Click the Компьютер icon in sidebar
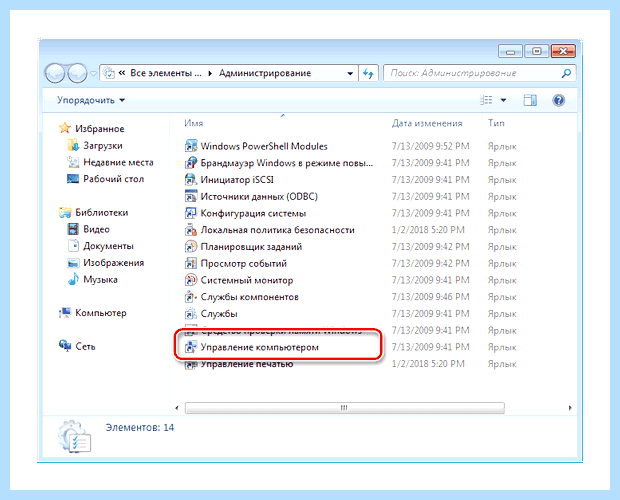 (x=65, y=313)
